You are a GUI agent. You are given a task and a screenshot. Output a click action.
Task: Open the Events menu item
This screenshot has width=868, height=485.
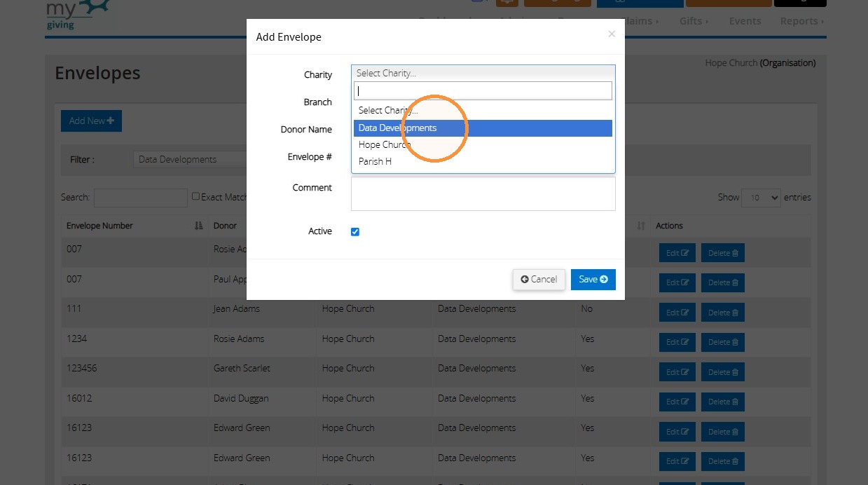point(745,21)
